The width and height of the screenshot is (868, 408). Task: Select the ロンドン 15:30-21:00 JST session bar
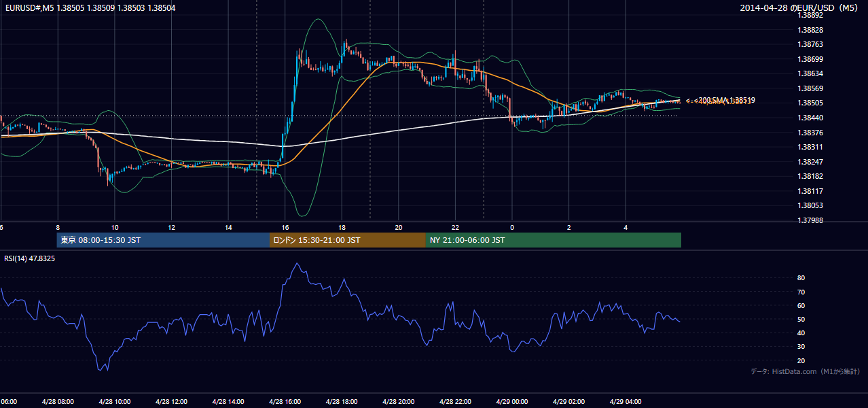pyautogui.click(x=348, y=240)
